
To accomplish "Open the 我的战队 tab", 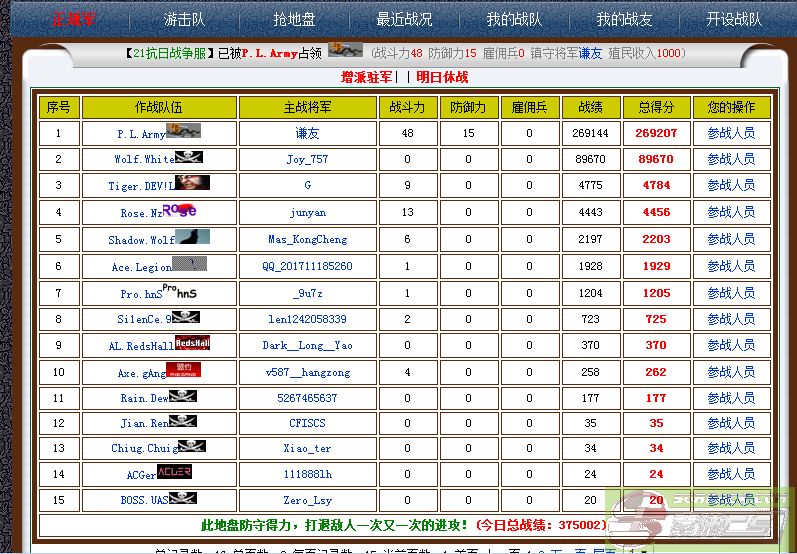I will 514,19.
